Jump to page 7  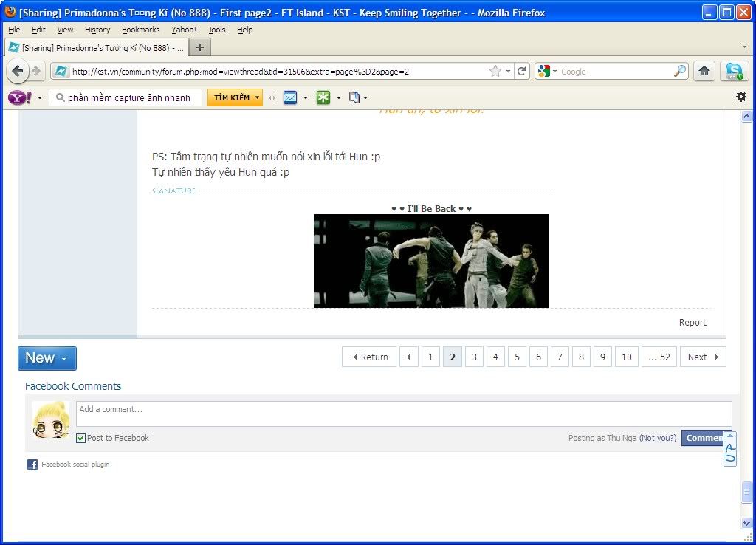click(560, 357)
